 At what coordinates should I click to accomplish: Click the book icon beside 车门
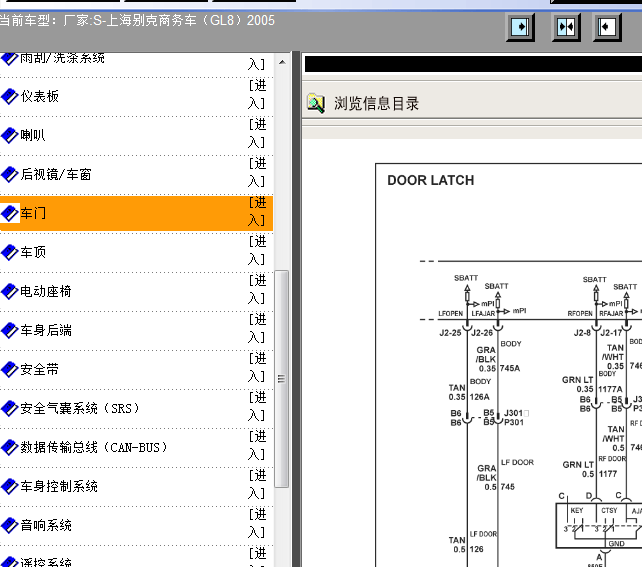pos(10,213)
